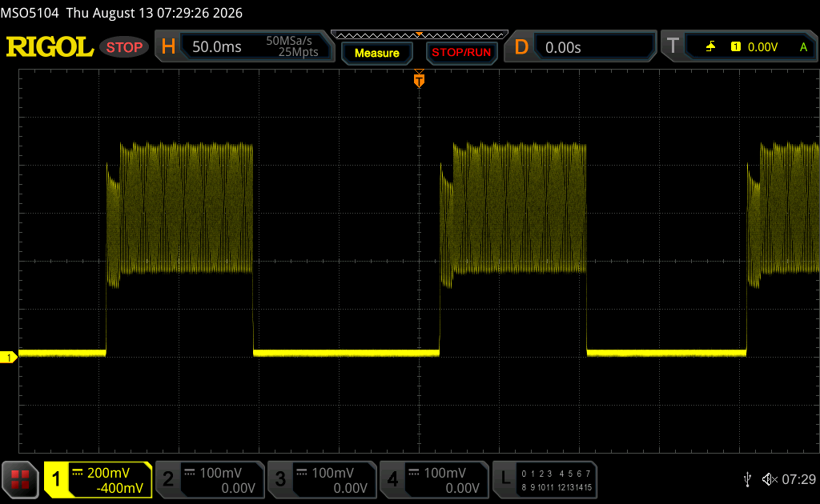
Task: Select the 0.00V trigger level value
Action: 762,47
